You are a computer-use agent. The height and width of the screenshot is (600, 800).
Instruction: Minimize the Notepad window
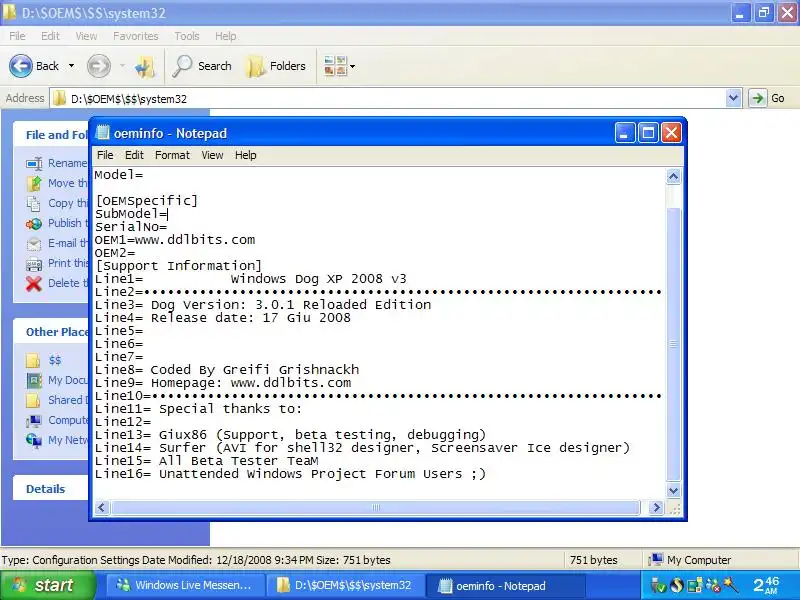624,133
